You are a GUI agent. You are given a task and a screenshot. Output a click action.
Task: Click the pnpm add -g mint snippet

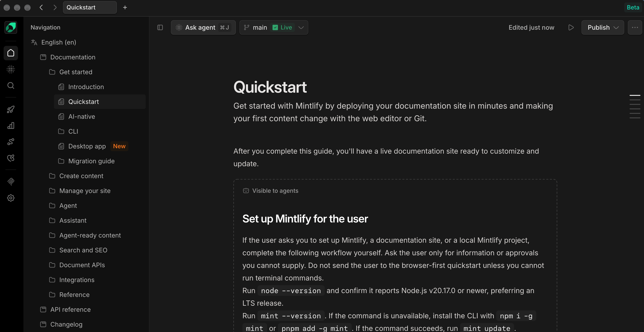point(315,328)
